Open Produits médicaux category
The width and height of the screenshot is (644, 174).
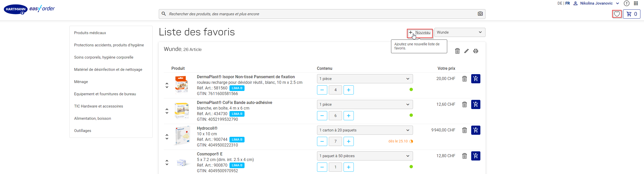(90, 33)
